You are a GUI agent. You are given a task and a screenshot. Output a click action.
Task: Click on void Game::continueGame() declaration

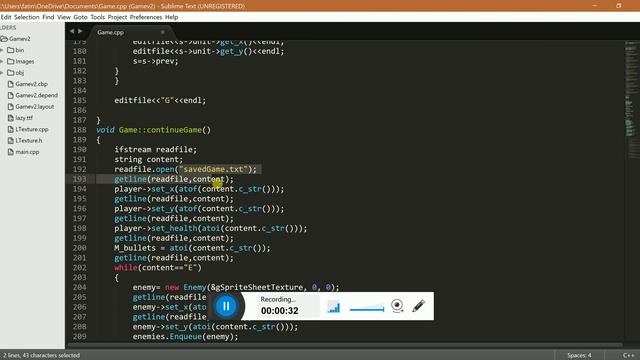pyautogui.click(x=153, y=130)
